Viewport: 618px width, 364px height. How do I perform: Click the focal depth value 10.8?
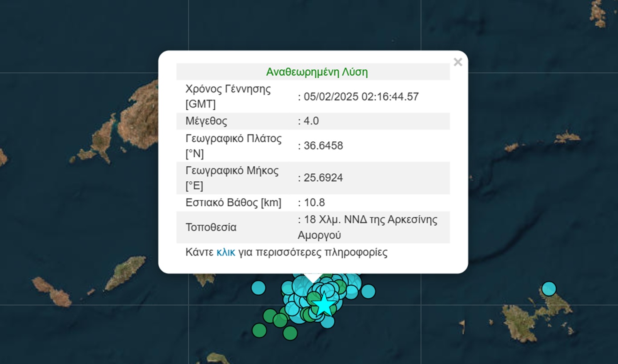click(314, 203)
